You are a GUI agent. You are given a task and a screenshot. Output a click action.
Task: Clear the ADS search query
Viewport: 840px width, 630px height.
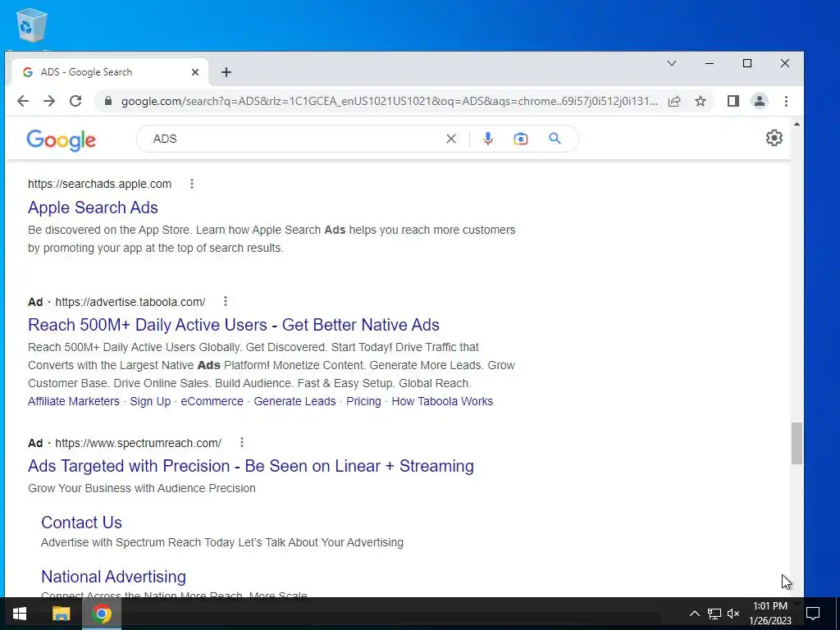click(x=451, y=139)
